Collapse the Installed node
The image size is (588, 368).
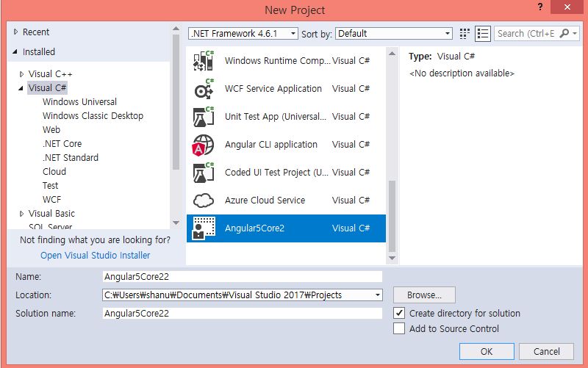click(x=15, y=51)
